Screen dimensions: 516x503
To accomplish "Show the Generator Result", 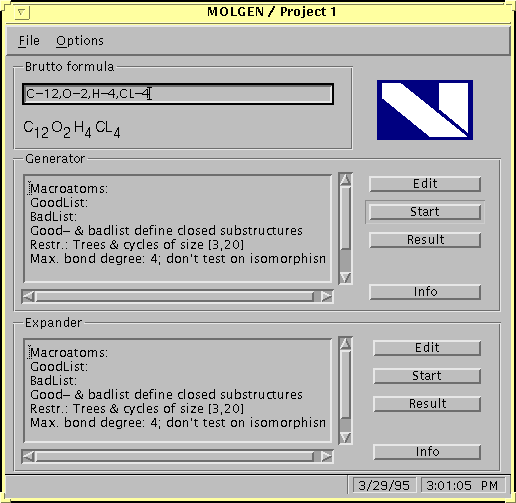I will (425, 240).
